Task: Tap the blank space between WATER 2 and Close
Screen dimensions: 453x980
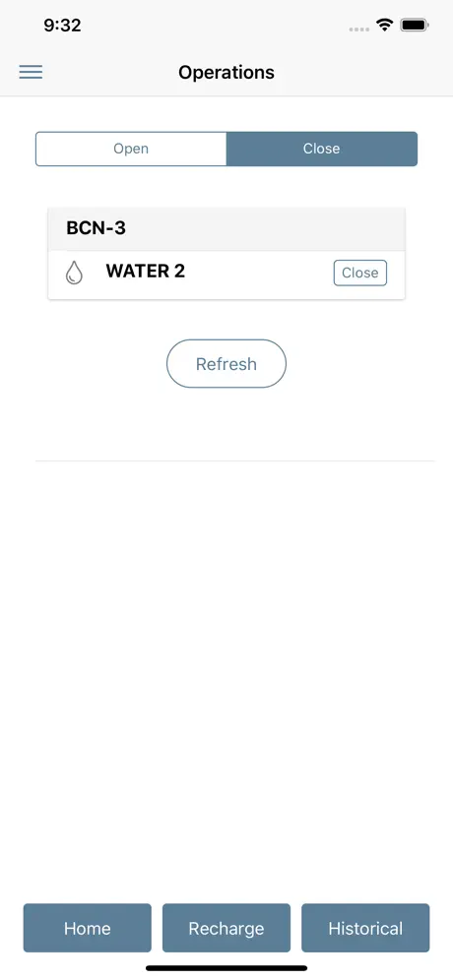Action: pos(259,273)
